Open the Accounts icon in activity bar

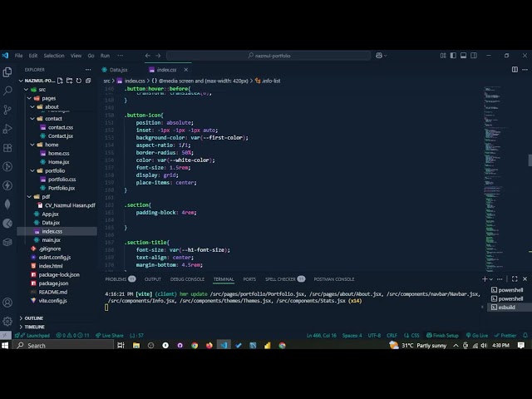coord(7,303)
